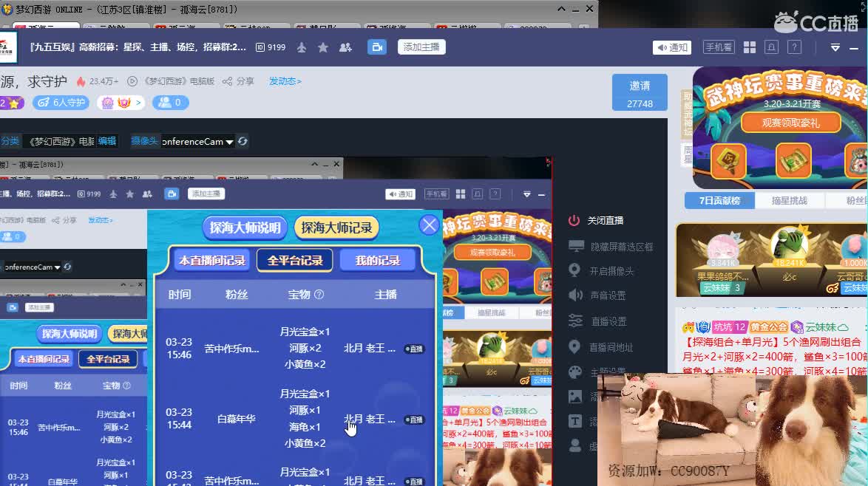Click the framed box icon left of help icon

point(771,47)
